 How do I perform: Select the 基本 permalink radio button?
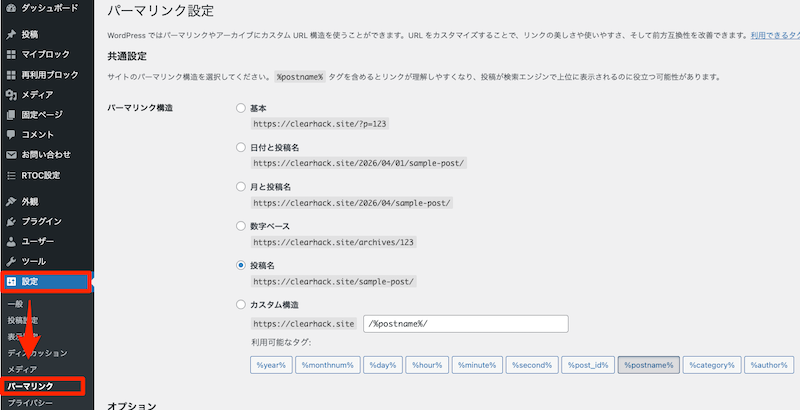coord(240,108)
